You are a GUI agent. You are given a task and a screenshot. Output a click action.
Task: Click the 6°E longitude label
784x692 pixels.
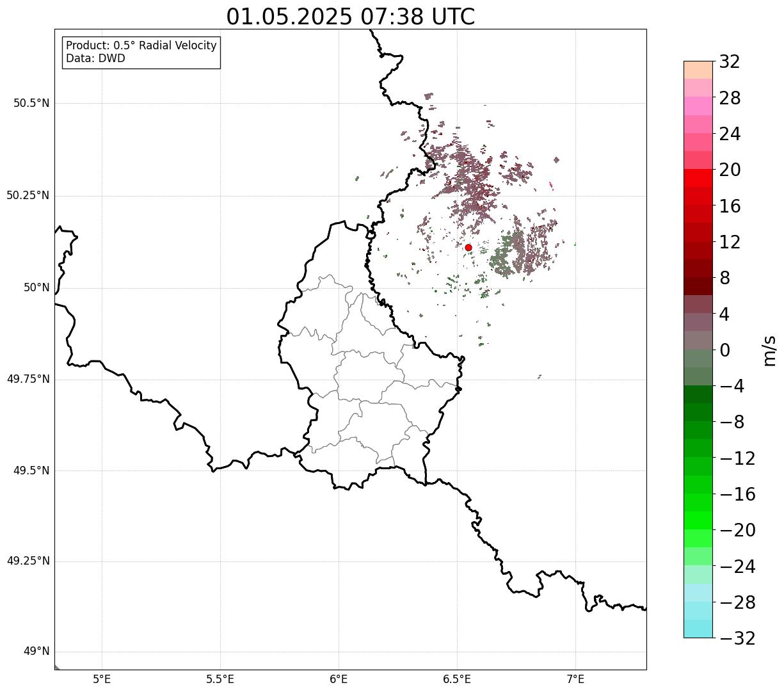(339, 679)
